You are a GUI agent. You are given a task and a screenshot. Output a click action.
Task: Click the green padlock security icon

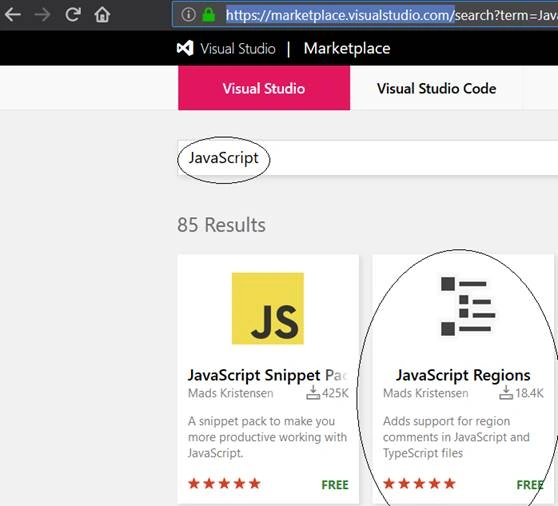click(209, 15)
